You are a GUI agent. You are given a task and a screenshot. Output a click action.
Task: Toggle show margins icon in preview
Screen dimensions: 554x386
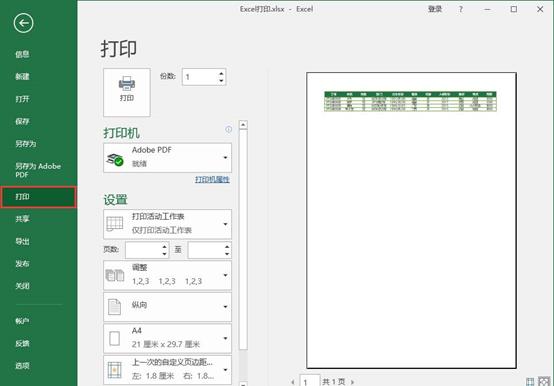click(x=530, y=381)
